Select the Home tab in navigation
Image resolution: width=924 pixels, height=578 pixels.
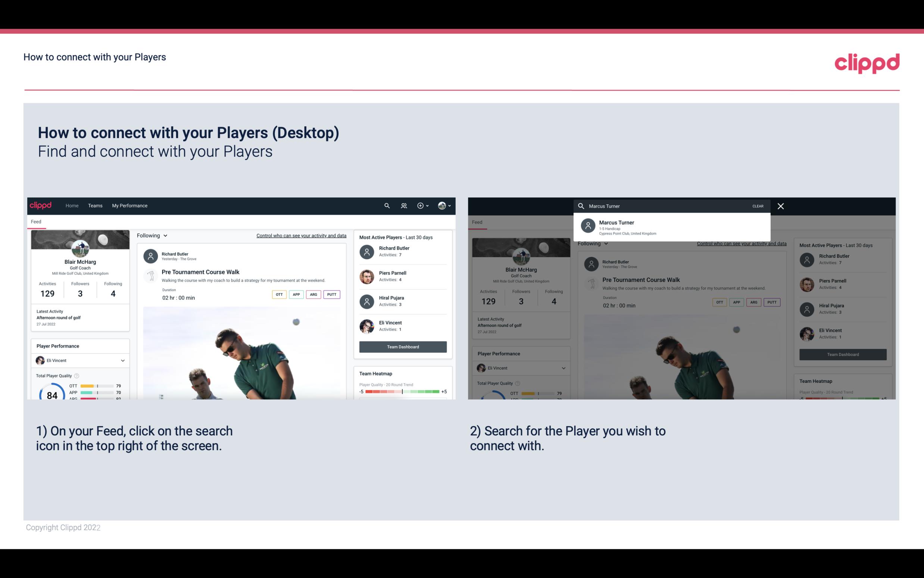71,205
